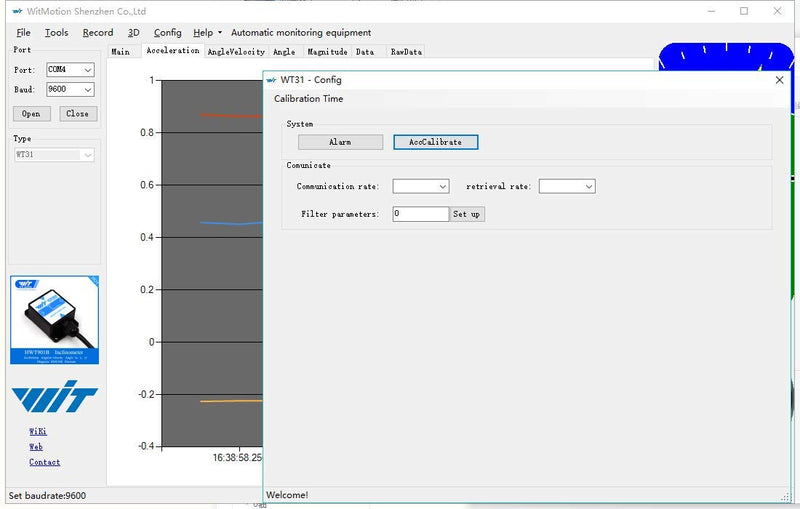Click the Set up button
The width and height of the screenshot is (800, 509).
pyautogui.click(x=466, y=214)
